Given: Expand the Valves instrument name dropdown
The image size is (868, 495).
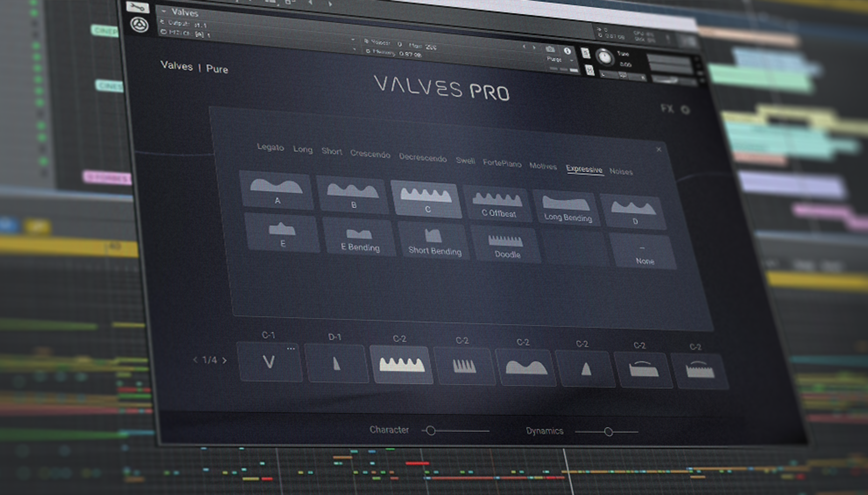Looking at the screenshot, I should (x=163, y=11).
